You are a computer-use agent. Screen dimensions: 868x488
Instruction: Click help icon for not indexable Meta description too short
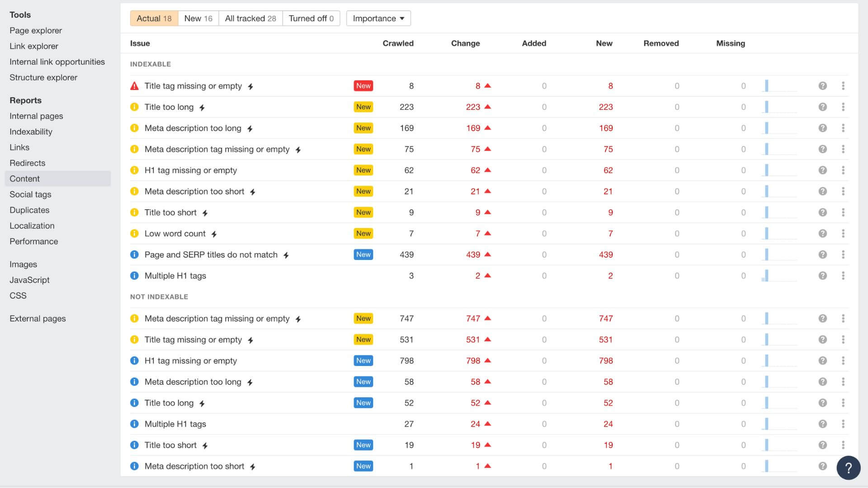[x=822, y=466]
